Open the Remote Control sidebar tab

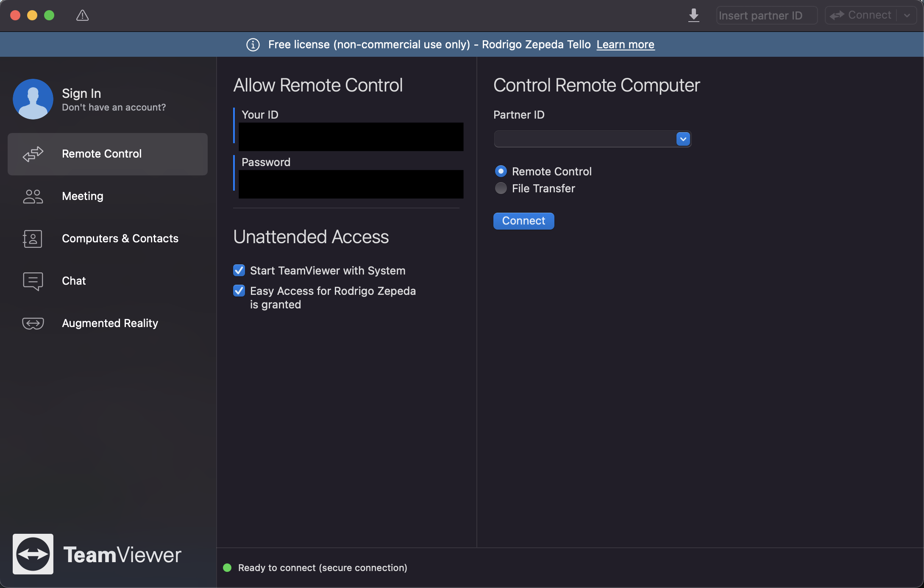(x=108, y=154)
